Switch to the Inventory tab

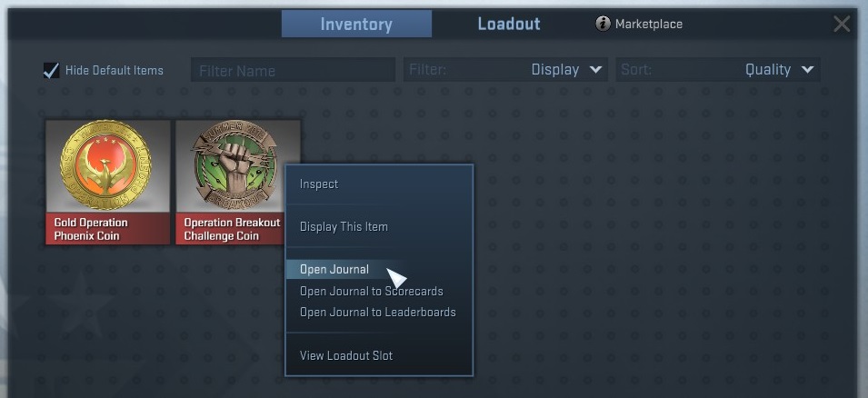356,24
